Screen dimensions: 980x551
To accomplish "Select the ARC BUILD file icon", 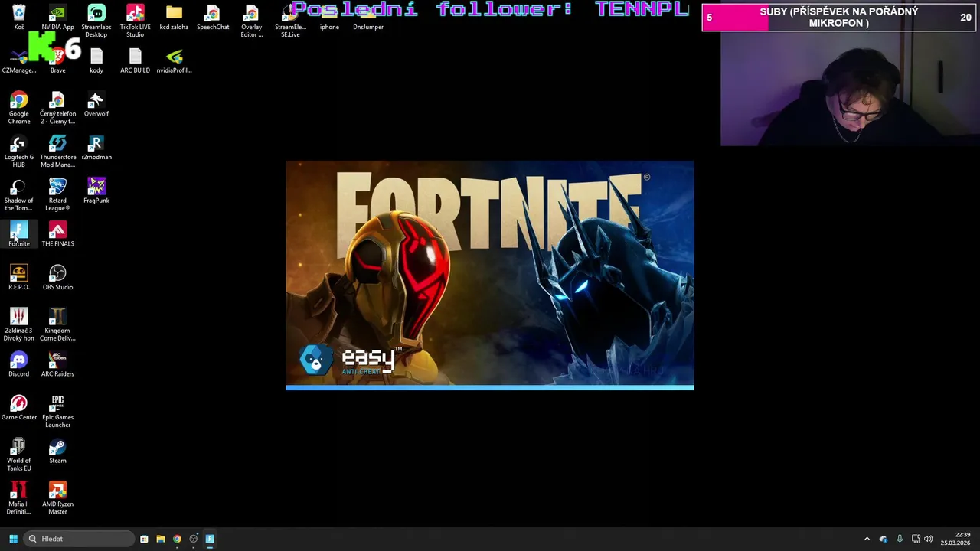I will coord(135,61).
